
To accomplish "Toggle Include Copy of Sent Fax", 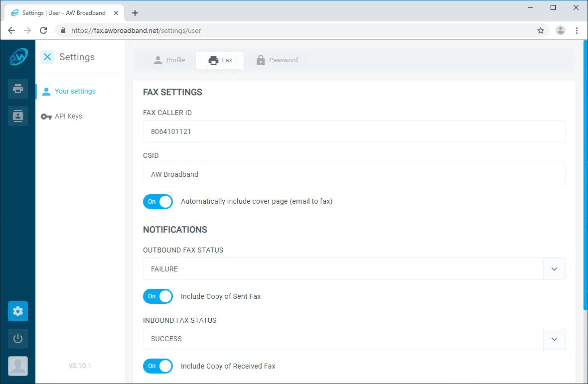I will (x=158, y=296).
